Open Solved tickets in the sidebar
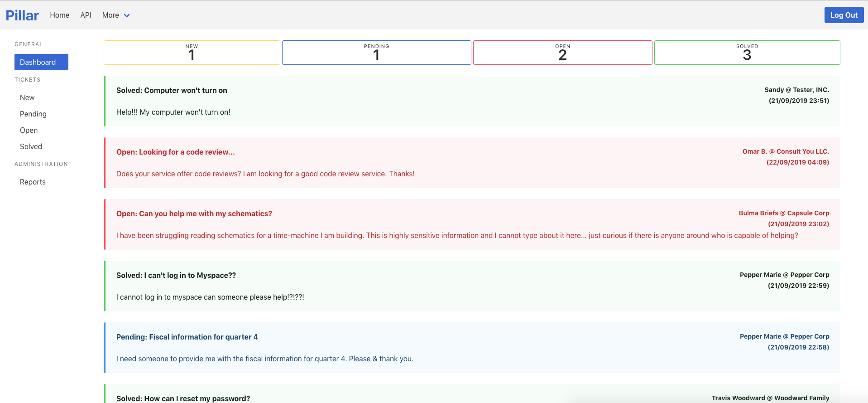This screenshot has width=868, height=403. pos(31,146)
